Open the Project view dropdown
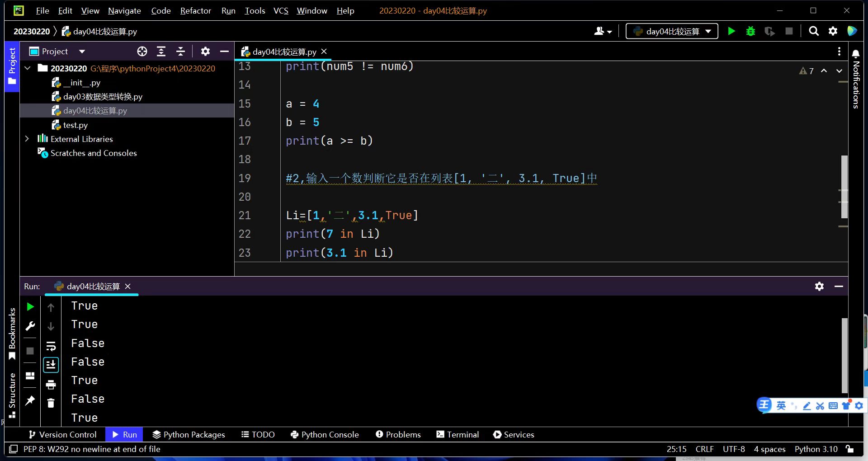 click(82, 52)
